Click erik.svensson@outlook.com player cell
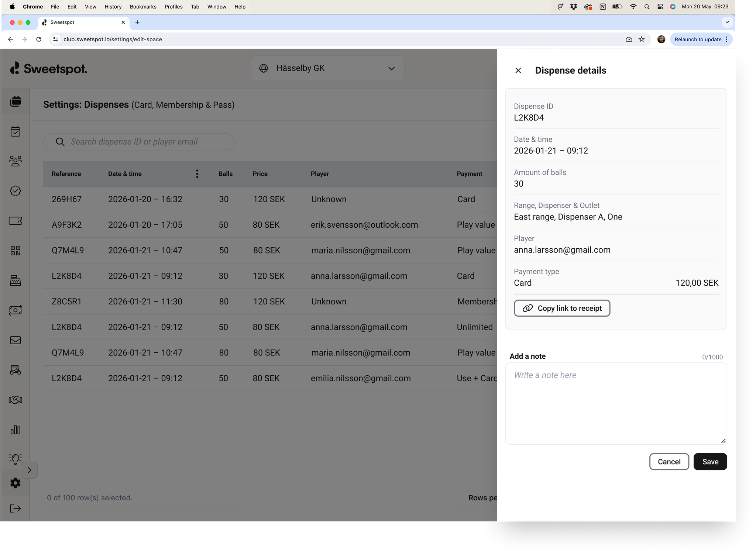The image size is (756, 555). tap(364, 225)
